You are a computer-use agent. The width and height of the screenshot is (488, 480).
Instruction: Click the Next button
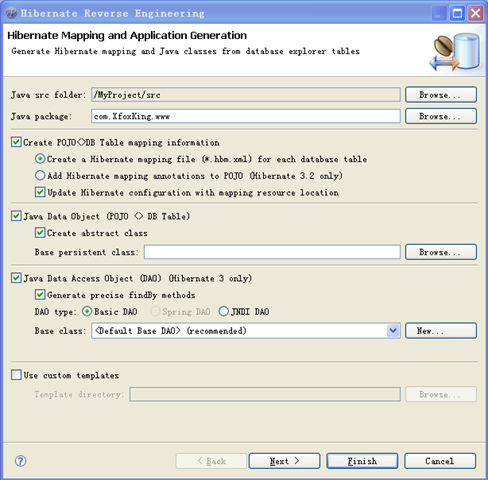(284, 461)
